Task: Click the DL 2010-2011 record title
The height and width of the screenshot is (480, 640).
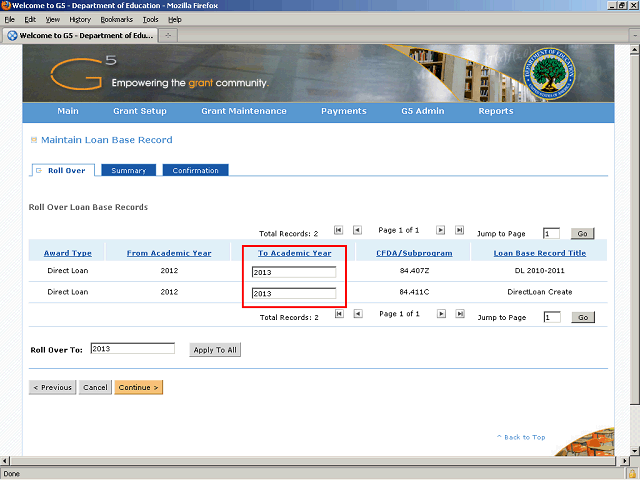Action: click(x=540, y=271)
